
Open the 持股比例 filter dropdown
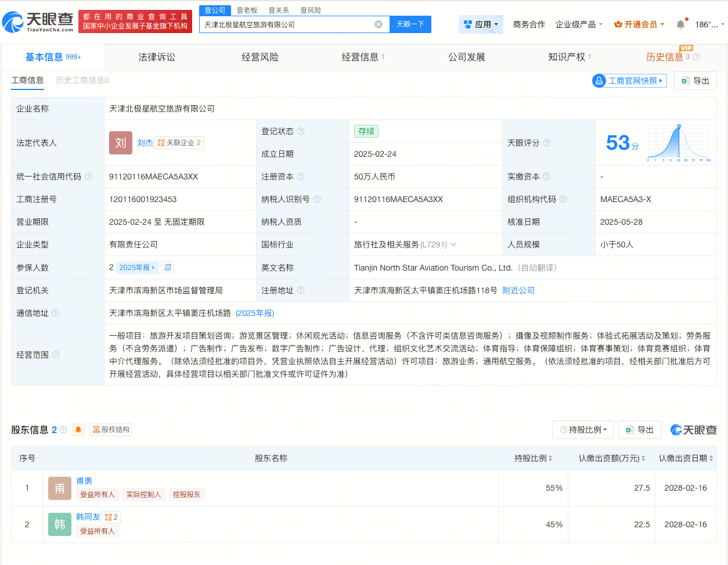[582, 430]
